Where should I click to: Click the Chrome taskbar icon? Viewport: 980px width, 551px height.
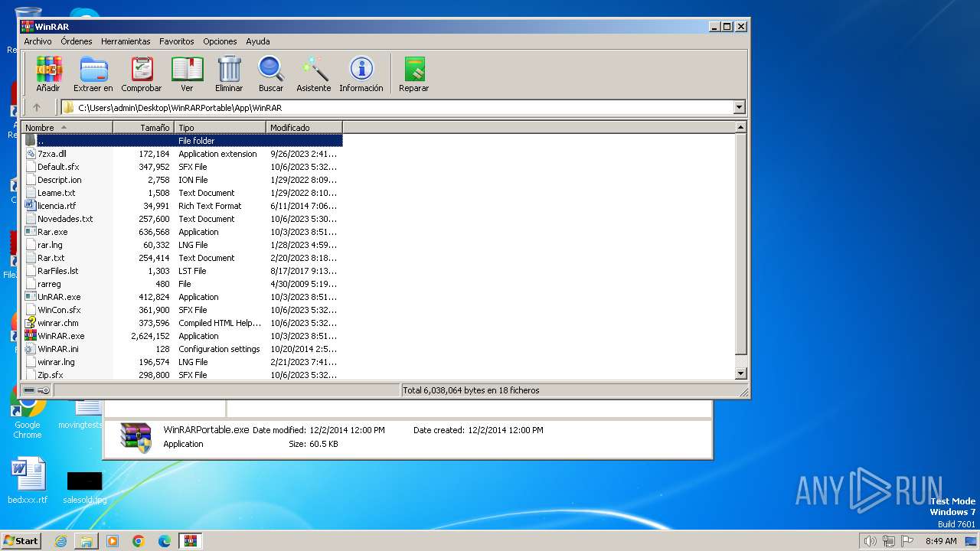(139, 541)
